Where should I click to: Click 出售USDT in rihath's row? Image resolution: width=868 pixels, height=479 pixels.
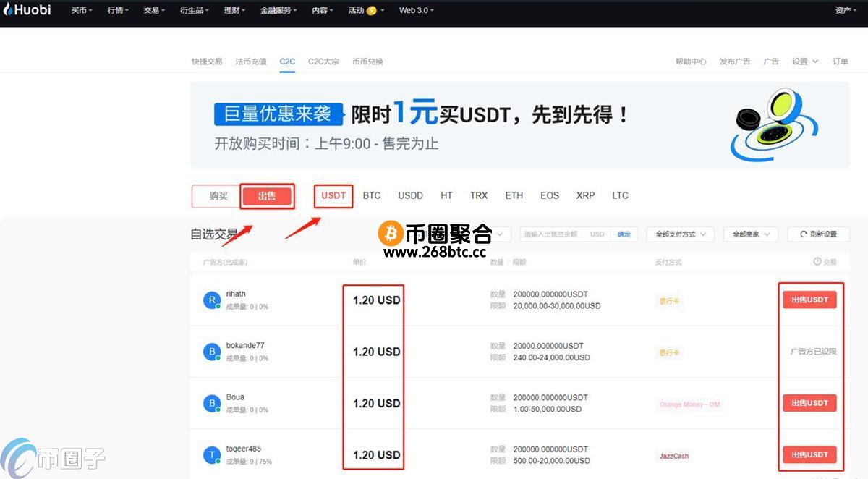(x=809, y=300)
